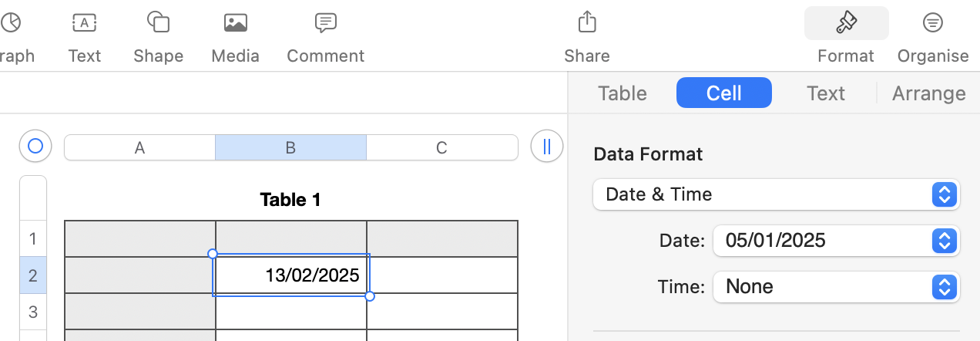Select row 2 header

click(x=33, y=275)
